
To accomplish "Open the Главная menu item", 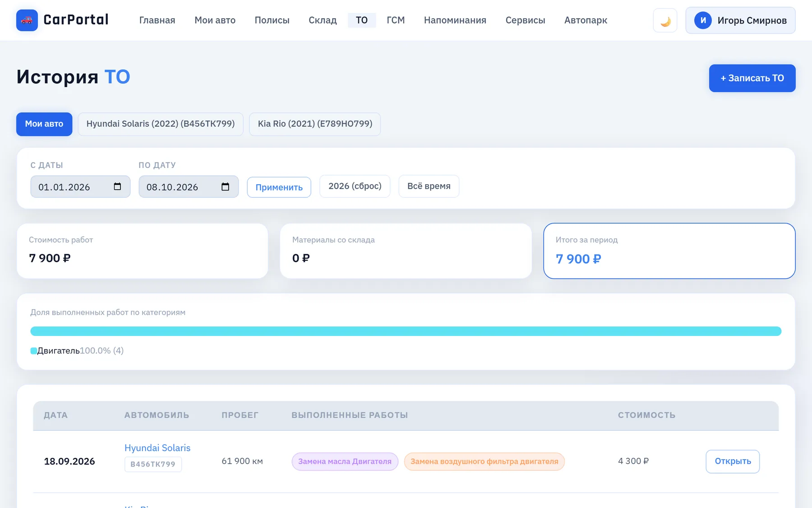I will click(157, 20).
